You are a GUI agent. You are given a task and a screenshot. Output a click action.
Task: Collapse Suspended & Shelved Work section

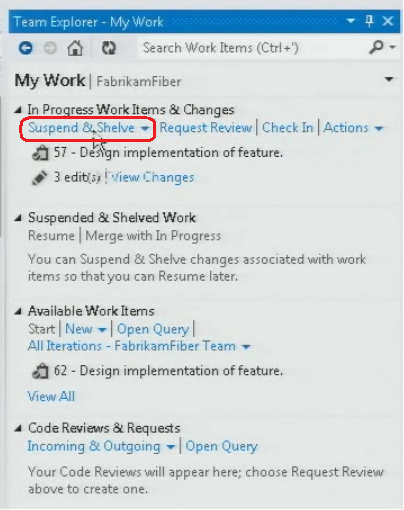[18, 218]
